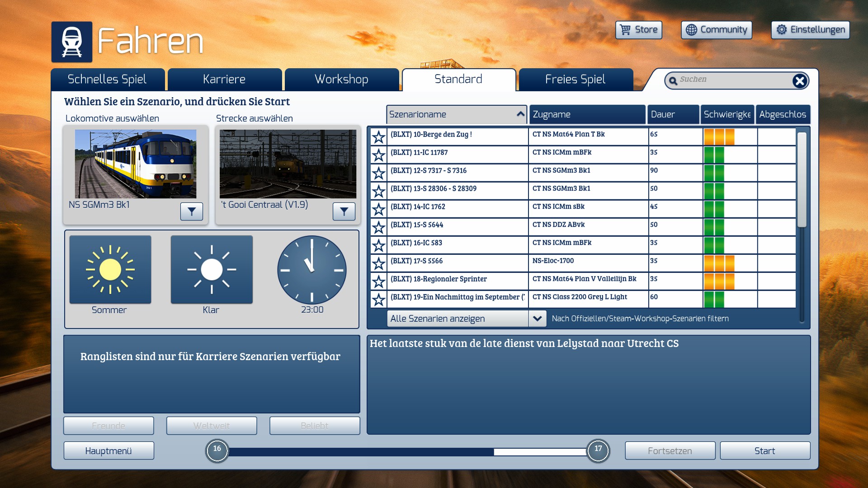Open locomotive filter funnel under NS SGMm3 Bk1
The width and height of the screenshot is (868, 488).
tap(192, 211)
